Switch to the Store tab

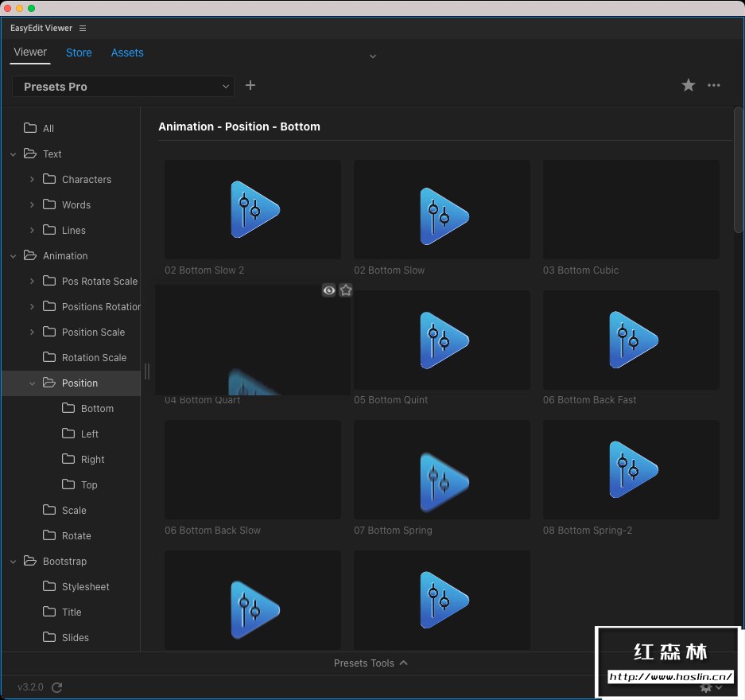[79, 52]
